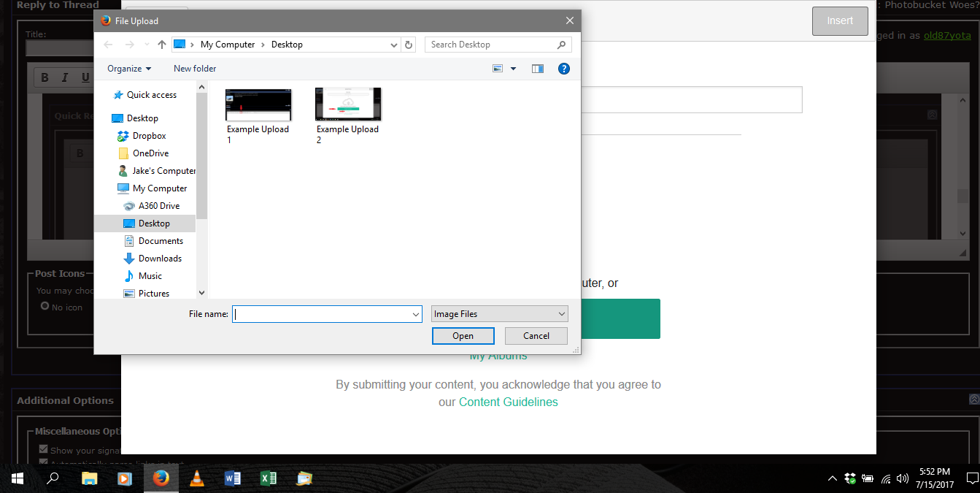
Task: Select Downloads in the navigation tree
Action: [x=160, y=259]
